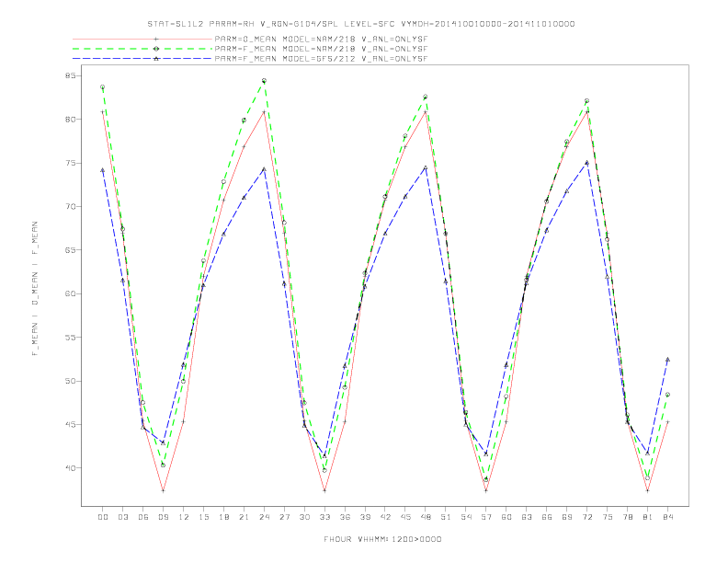Click y-axis tick label 70

pyautogui.click(x=70, y=206)
